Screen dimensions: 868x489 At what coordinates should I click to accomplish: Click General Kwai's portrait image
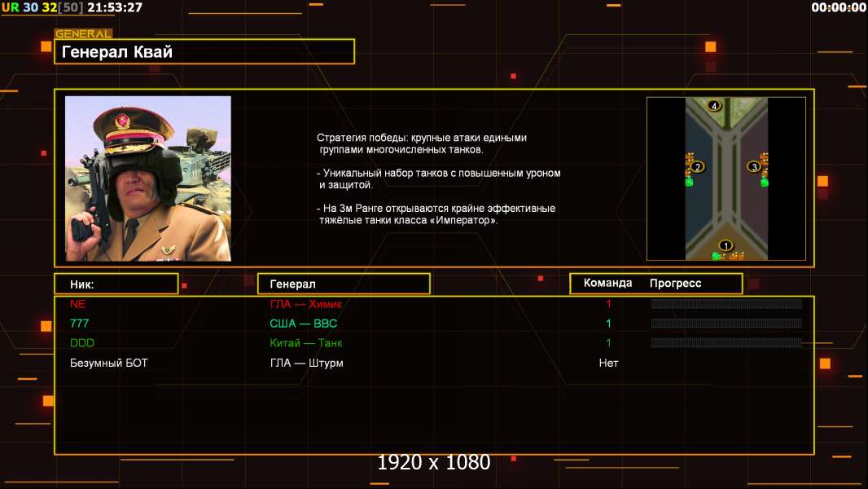[148, 178]
